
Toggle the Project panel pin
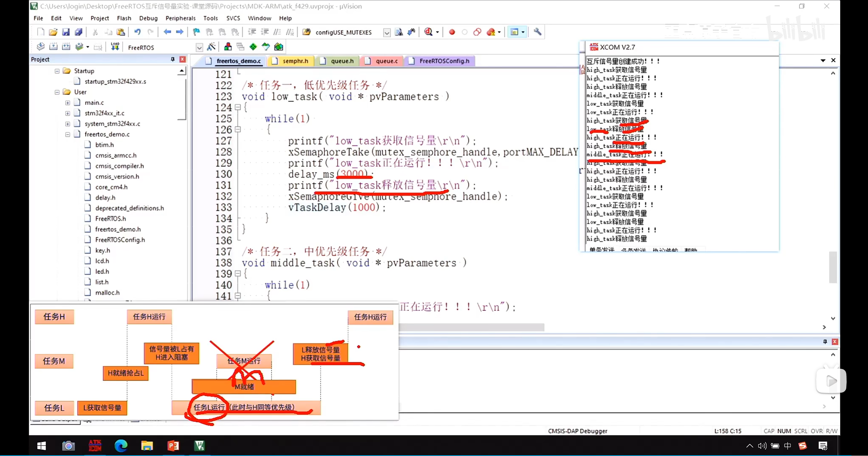[x=173, y=59]
